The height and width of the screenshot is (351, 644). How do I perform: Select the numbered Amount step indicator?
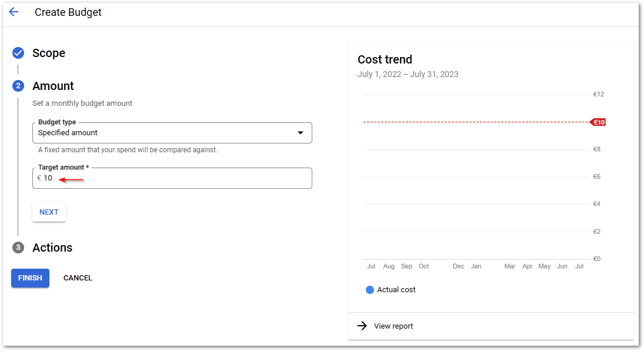[18, 86]
